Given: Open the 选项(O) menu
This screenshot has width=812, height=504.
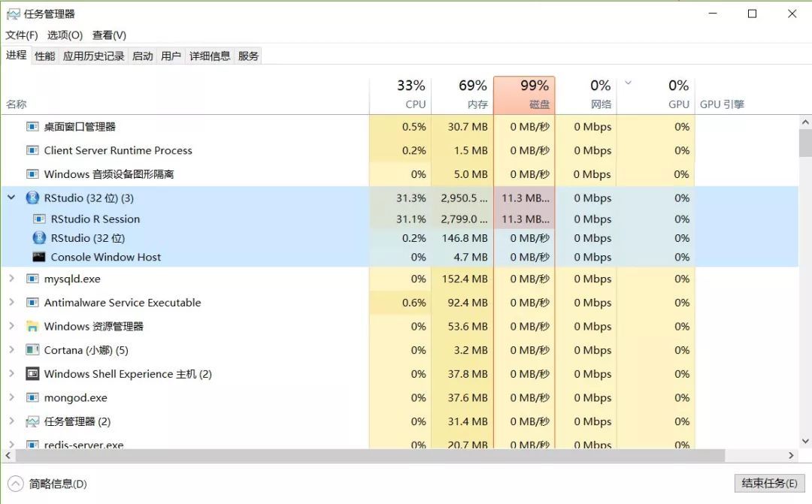Looking at the screenshot, I should (65, 35).
